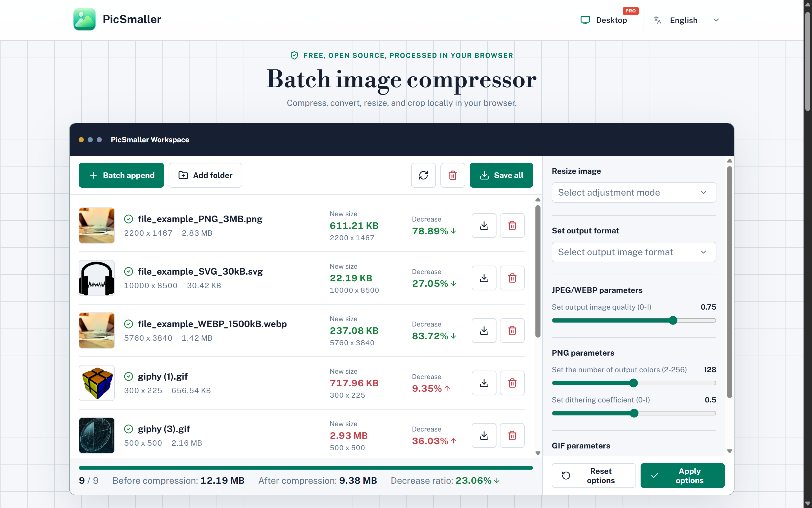Screen dimensions: 812x508
Task: Delete file_example_PNG_3MB.png from the list
Action: click(512, 225)
